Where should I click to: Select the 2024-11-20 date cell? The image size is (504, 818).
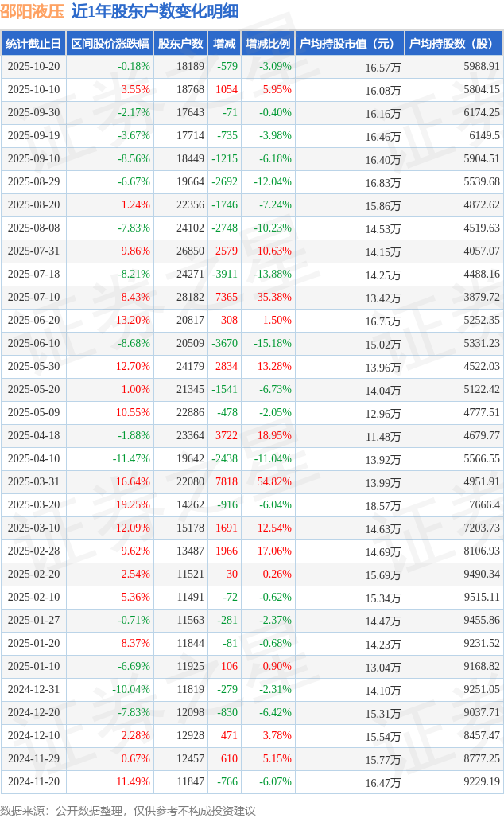[33, 782]
